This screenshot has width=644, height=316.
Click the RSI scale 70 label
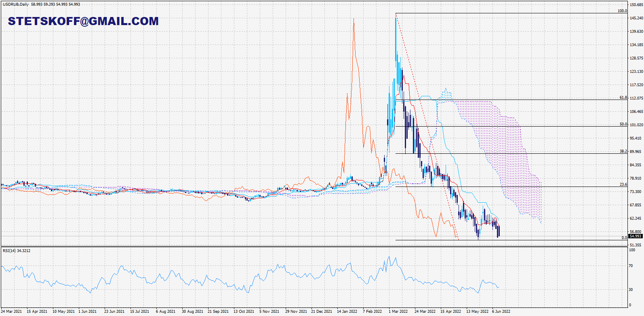(631, 266)
